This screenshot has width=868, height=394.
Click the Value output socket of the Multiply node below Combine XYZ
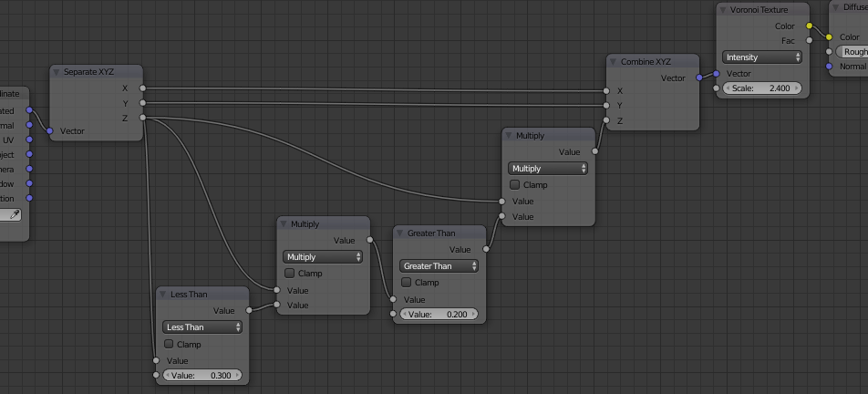[595, 151]
